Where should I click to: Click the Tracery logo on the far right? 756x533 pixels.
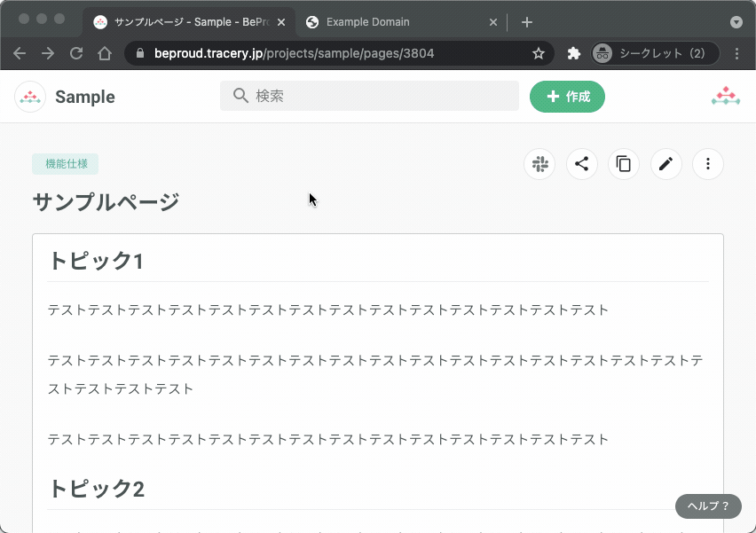726,94
